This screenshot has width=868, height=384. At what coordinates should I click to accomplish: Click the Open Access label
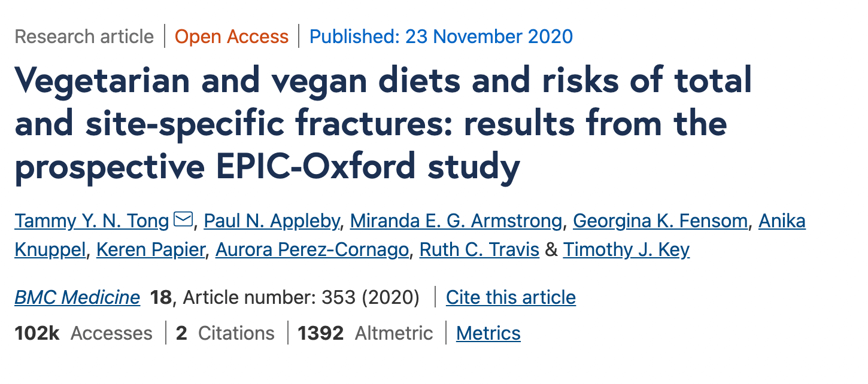(x=232, y=37)
